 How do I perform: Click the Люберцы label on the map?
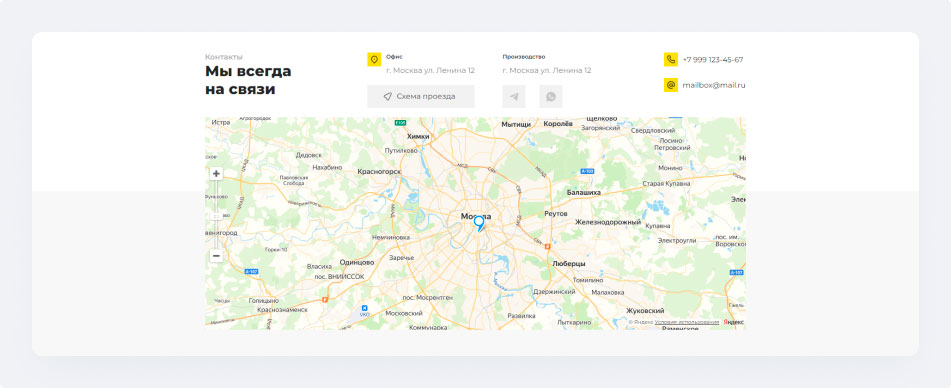coord(569,264)
